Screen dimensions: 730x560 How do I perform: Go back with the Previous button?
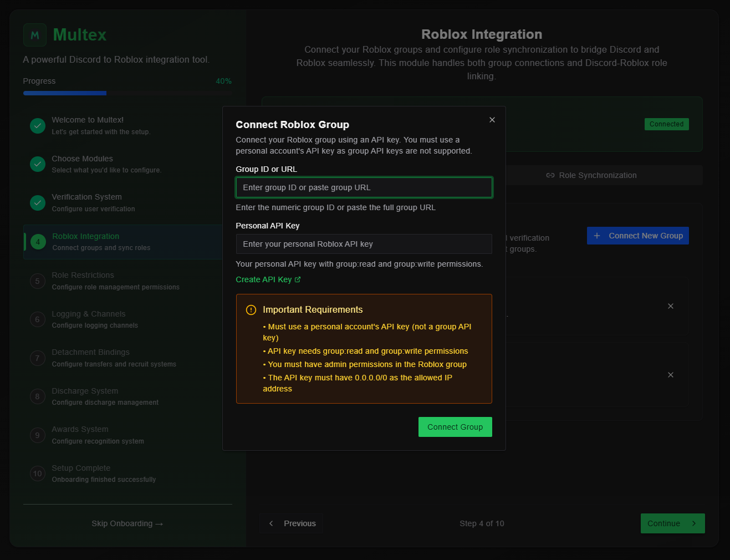[x=291, y=523]
